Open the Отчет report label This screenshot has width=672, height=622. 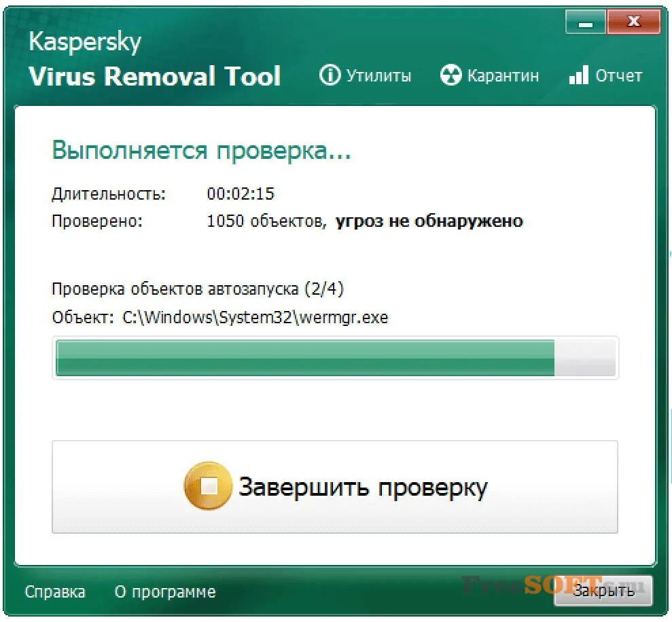pos(619,76)
